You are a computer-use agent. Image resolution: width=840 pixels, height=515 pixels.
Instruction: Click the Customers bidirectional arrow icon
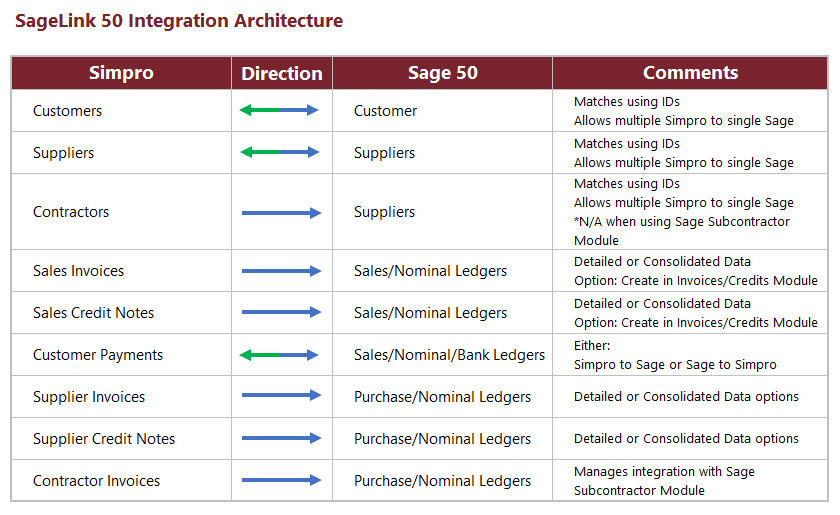coord(279,111)
